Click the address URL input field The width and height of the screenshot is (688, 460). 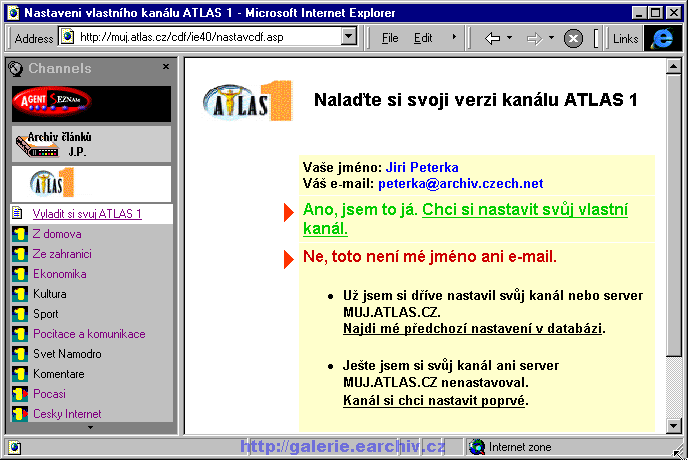(209, 36)
